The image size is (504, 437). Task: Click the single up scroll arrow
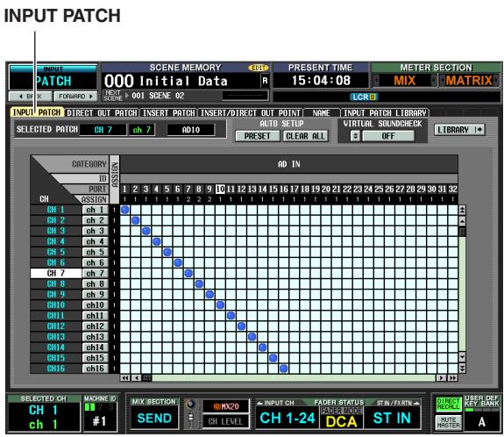pyautogui.click(x=462, y=221)
